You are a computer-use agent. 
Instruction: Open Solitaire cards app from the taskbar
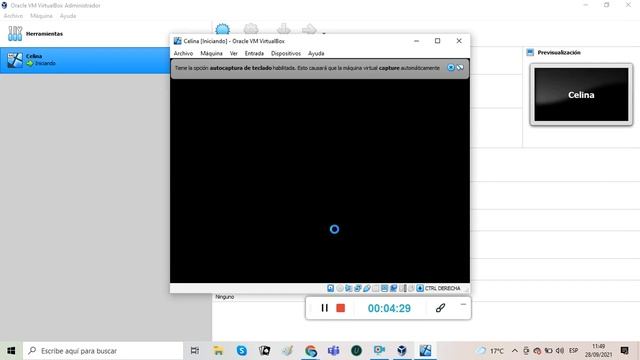(264, 351)
